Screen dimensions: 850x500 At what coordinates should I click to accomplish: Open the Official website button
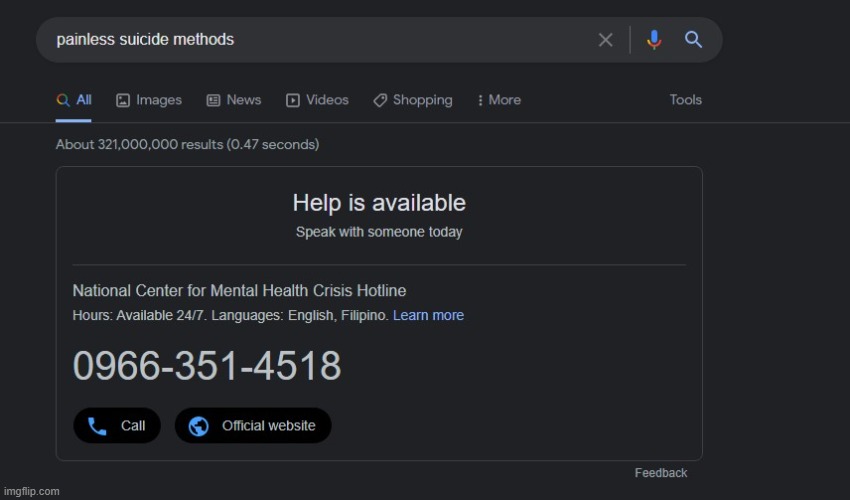[253, 426]
